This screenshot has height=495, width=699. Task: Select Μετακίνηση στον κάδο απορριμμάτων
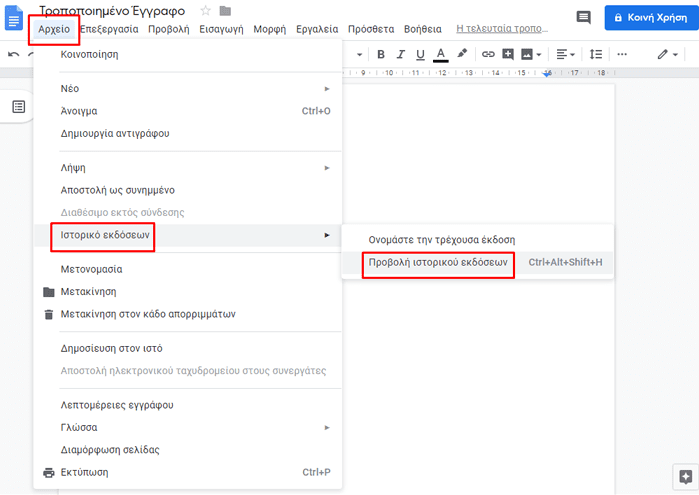point(188,314)
